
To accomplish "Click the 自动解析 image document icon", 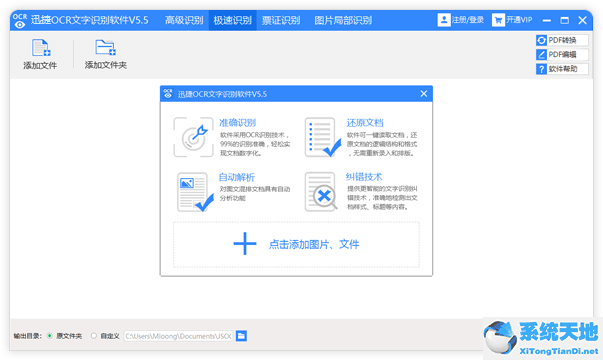I will (x=195, y=192).
